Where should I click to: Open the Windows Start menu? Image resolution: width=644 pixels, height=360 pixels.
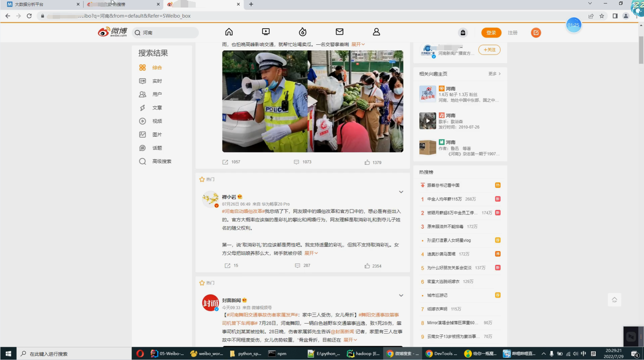pos(8,354)
